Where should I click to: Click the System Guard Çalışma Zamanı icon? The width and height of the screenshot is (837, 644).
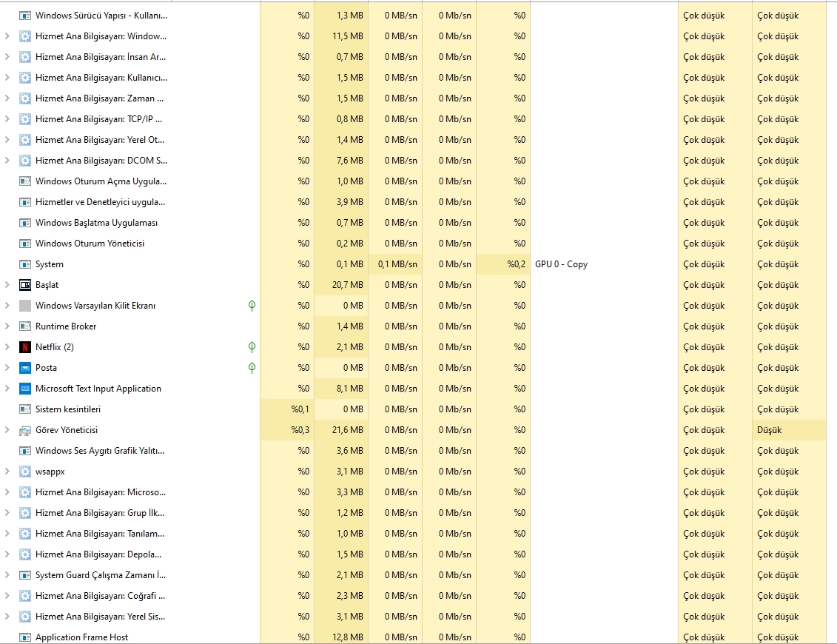[x=25, y=575]
